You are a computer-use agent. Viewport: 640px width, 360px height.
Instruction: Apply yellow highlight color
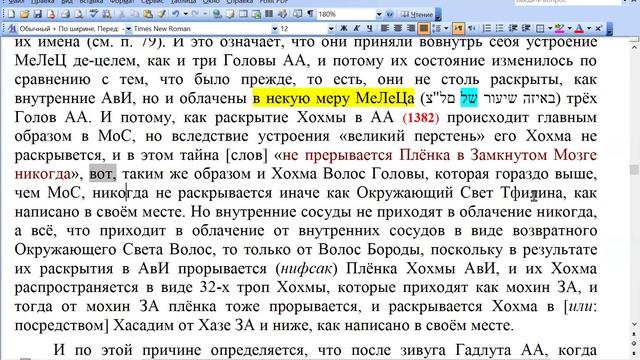click(559, 28)
